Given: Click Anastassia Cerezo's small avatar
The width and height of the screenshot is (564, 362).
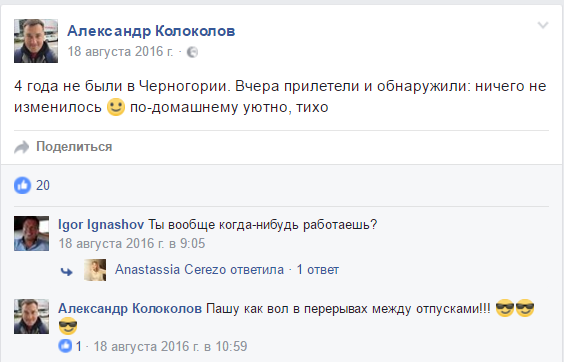Looking at the screenshot, I should [95, 270].
